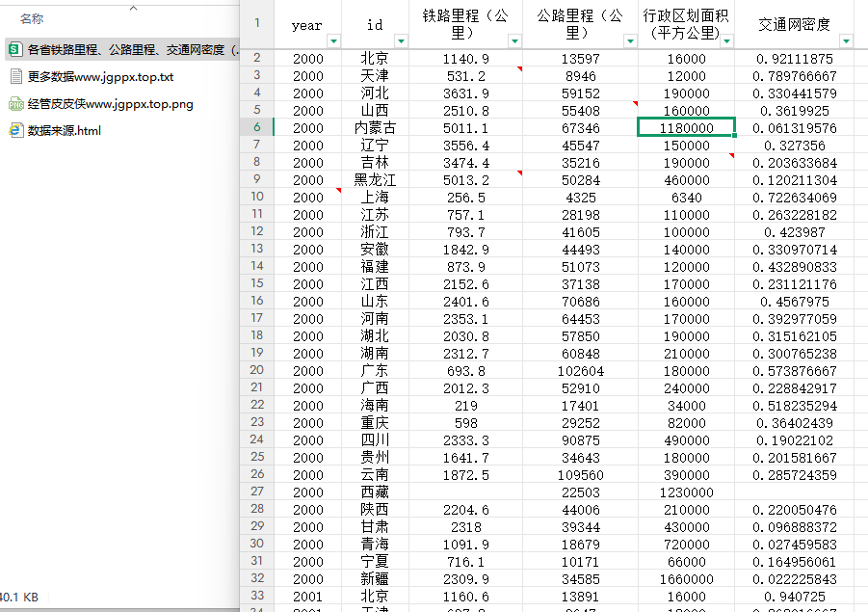This screenshot has height=612, width=868.
Task: Click road value 51073 for 福建
Action: 580,266
